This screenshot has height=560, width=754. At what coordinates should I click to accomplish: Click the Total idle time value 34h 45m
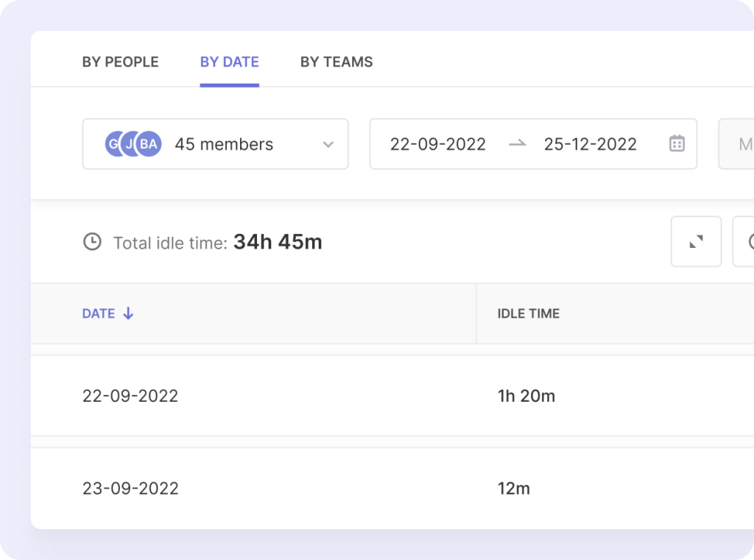(x=278, y=241)
